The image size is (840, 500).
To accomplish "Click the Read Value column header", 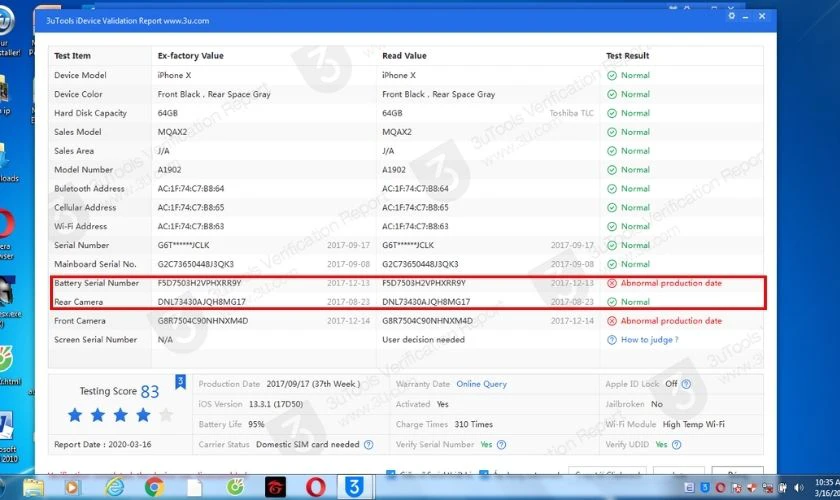I will (404, 56).
